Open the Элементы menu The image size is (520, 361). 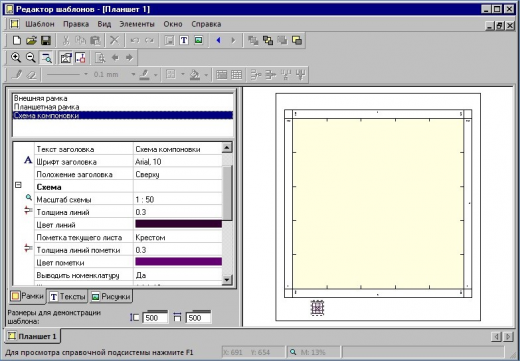pyautogui.click(x=137, y=24)
